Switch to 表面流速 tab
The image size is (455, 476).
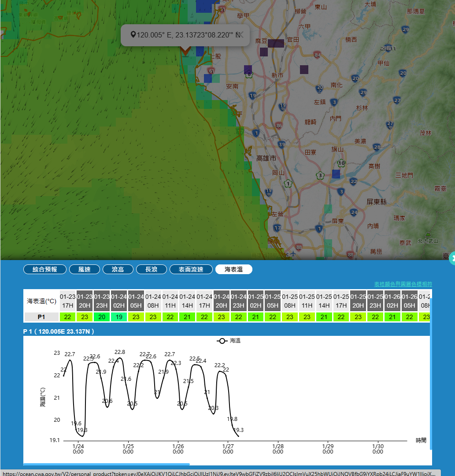[191, 269]
